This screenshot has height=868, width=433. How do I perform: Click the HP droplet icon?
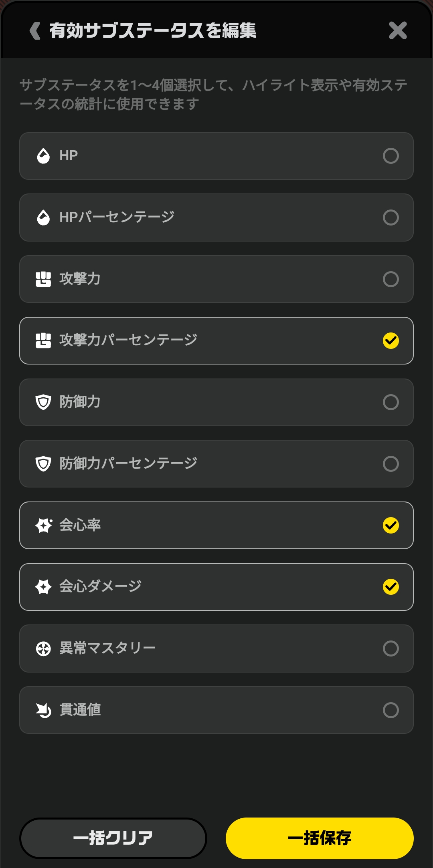tap(43, 156)
